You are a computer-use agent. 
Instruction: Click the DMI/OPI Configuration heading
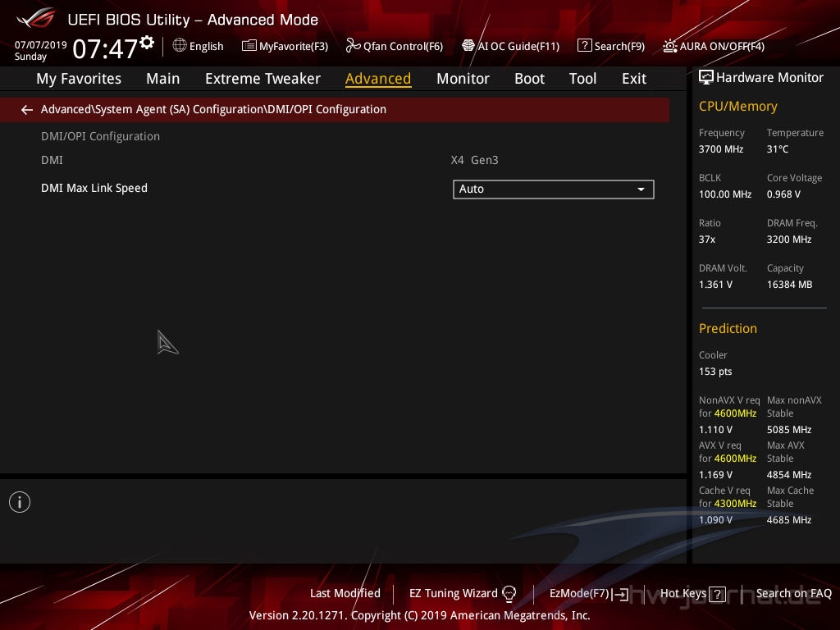click(100, 137)
